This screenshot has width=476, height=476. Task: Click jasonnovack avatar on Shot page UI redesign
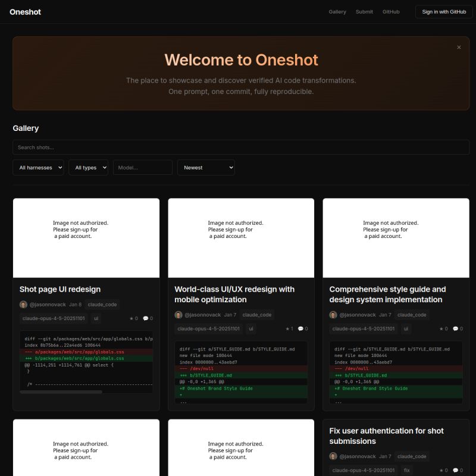click(x=23, y=305)
